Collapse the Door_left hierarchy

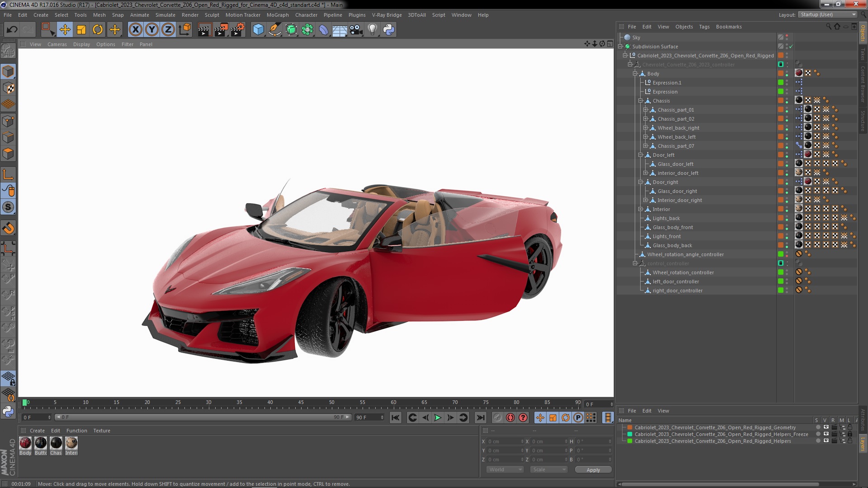coord(641,155)
